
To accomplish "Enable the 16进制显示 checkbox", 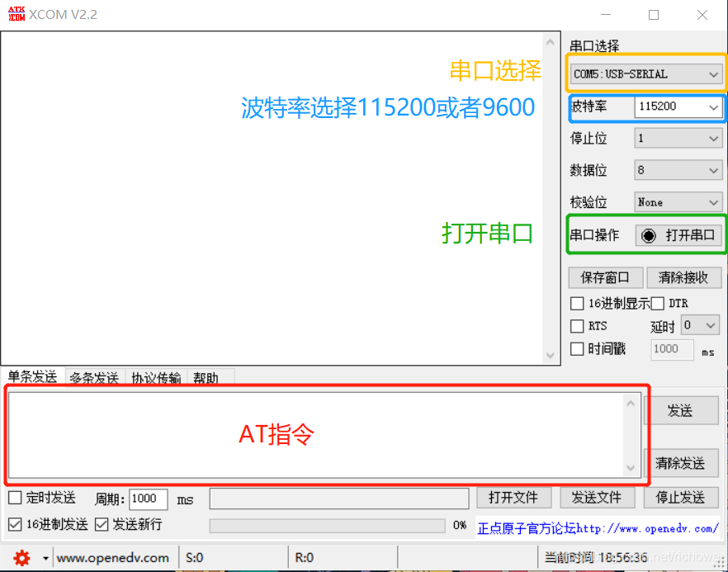I will click(x=577, y=304).
